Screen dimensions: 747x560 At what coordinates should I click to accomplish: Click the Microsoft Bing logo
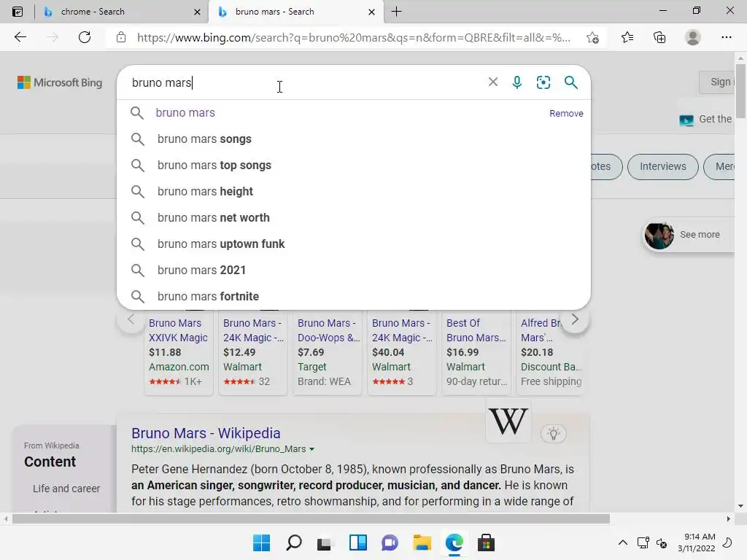tap(60, 82)
